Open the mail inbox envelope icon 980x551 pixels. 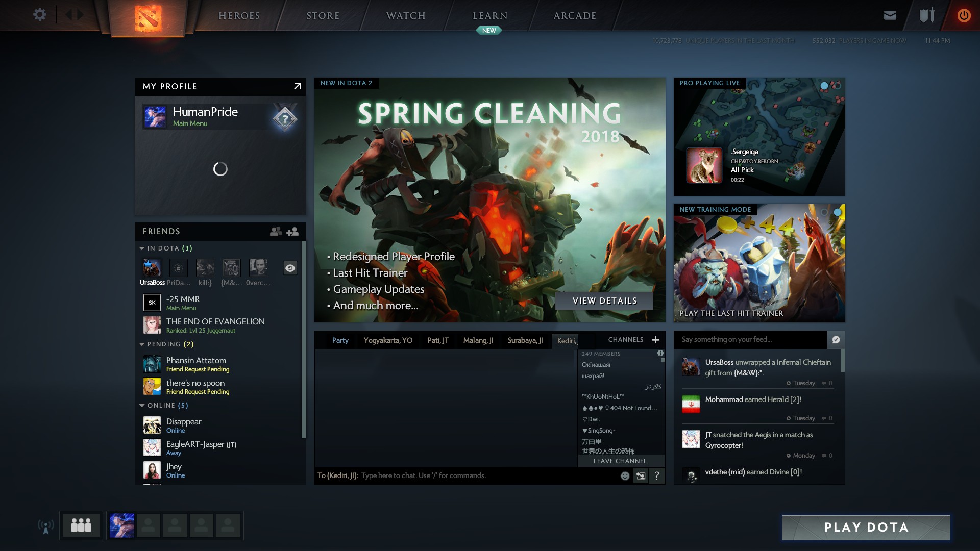click(890, 15)
